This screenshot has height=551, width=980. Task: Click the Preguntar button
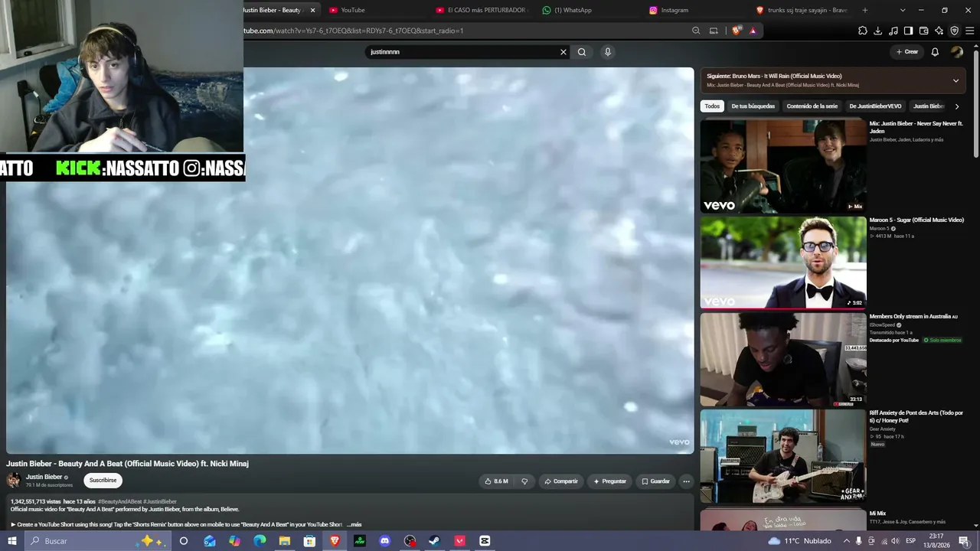(x=609, y=481)
